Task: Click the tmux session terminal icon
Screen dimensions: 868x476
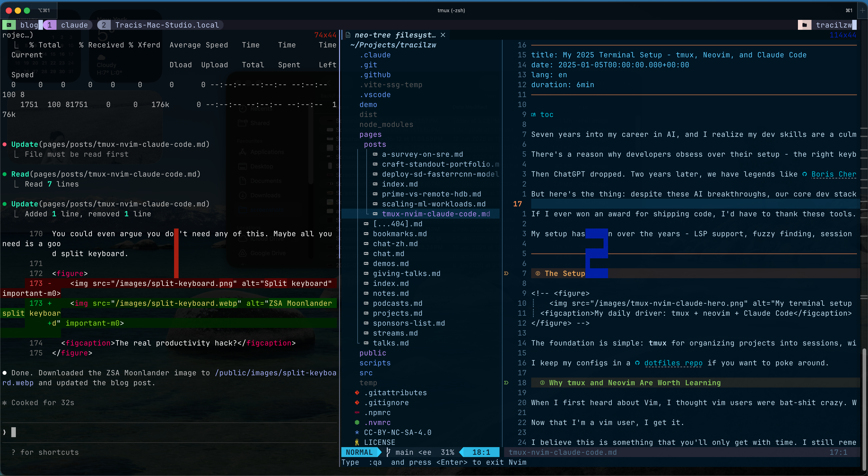Action: [9, 25]
